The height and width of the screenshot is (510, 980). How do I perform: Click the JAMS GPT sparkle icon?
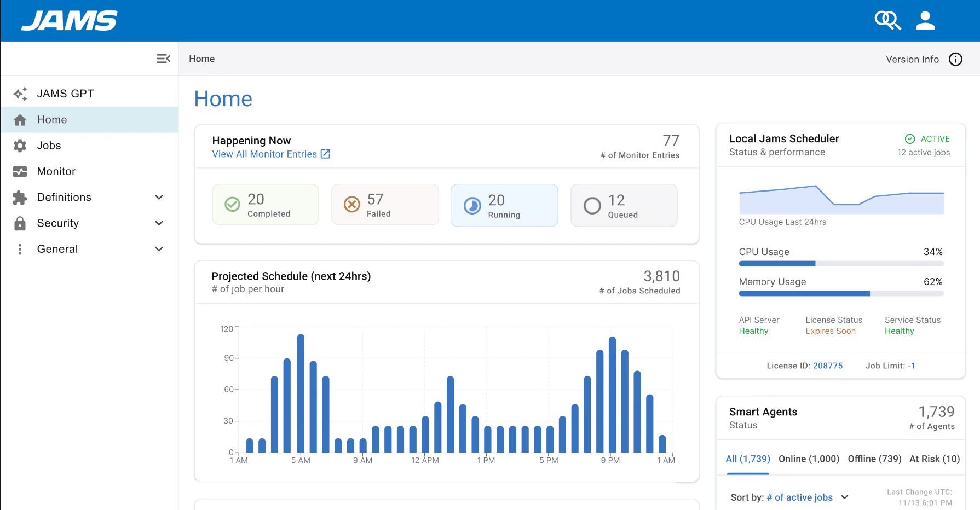tap(20, 94)
